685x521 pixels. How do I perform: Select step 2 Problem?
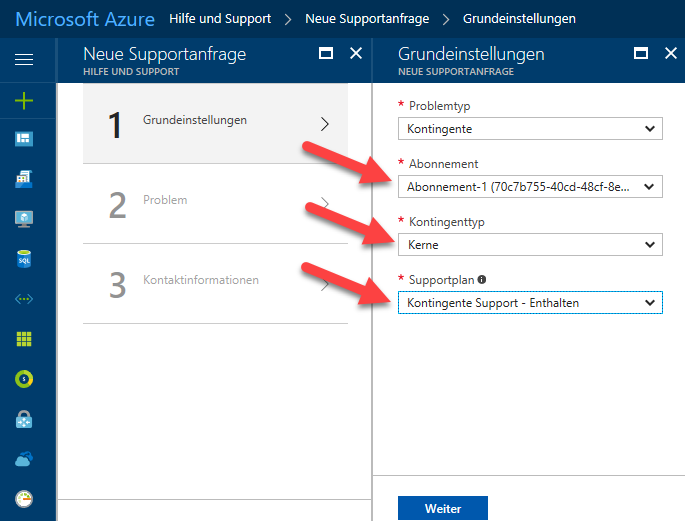click(x=215, y=204)
